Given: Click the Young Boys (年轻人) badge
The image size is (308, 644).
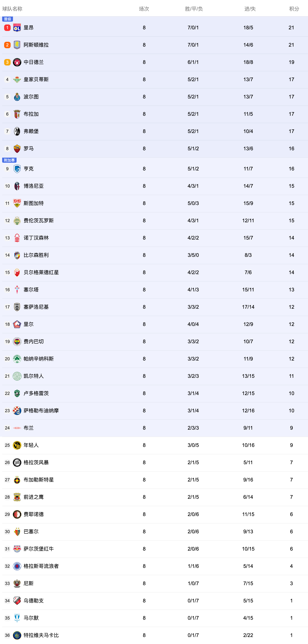Looking at the screenshot, I should [17, 445].
